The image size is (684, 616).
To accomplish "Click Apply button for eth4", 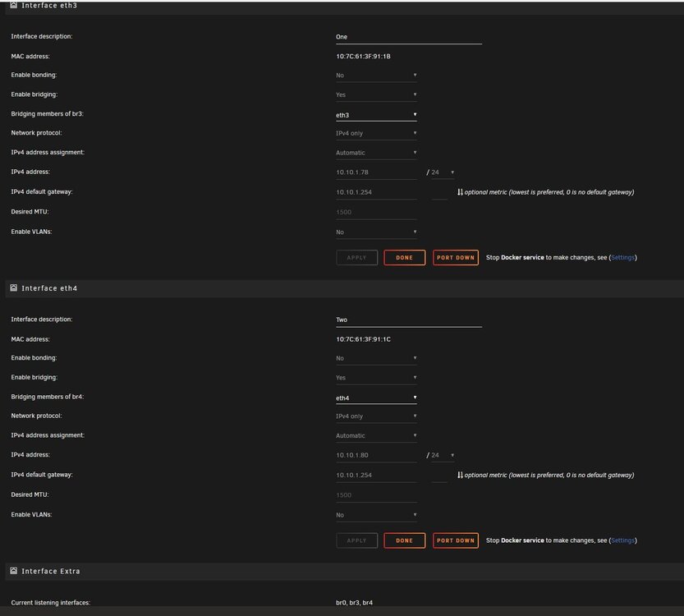I will coord(357,540).
